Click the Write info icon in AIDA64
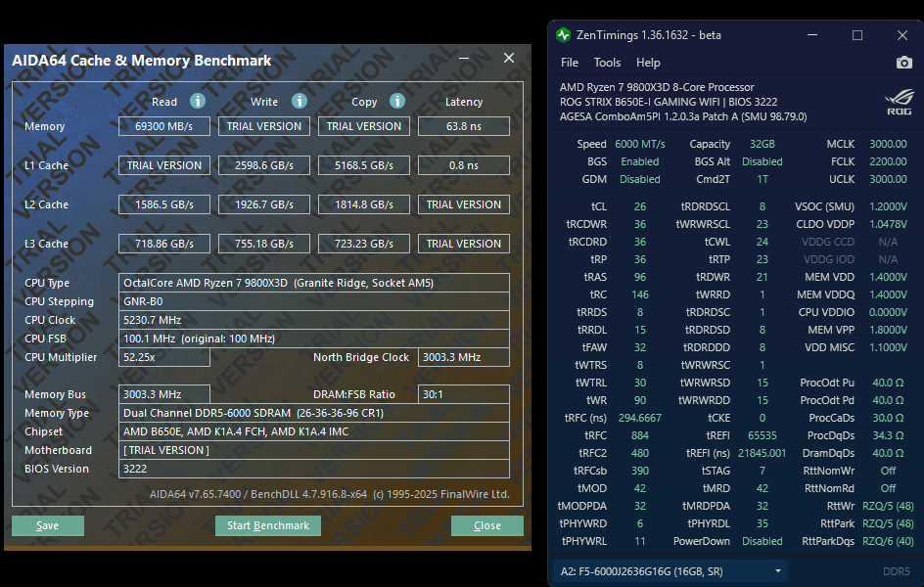The image size is (924, 587). pyautogui.click(x=300, y=102)
